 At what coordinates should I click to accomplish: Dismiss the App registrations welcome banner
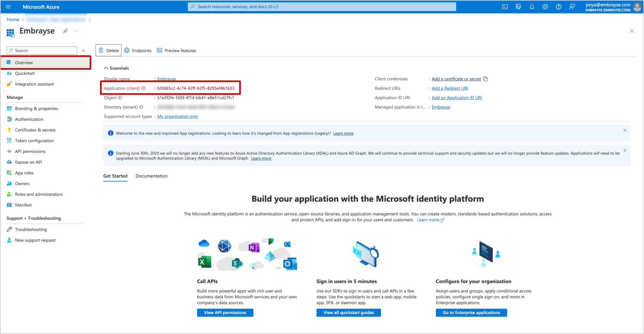[x=625, y=130]
